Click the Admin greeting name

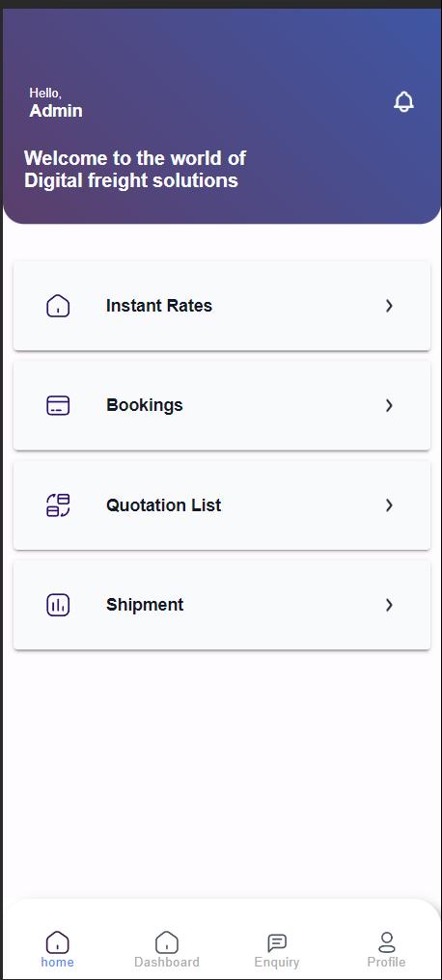(56, 111)
